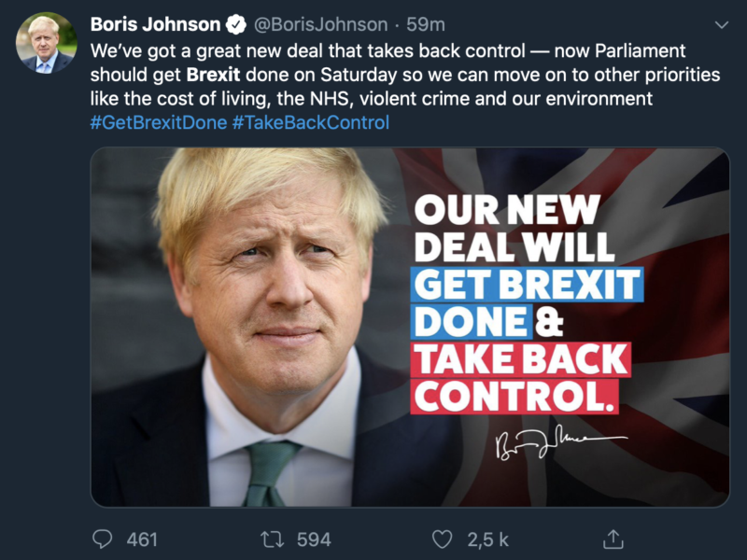Click the blue verified badge
The height and width of the screenshot is (560, 747).
(238, 24)
